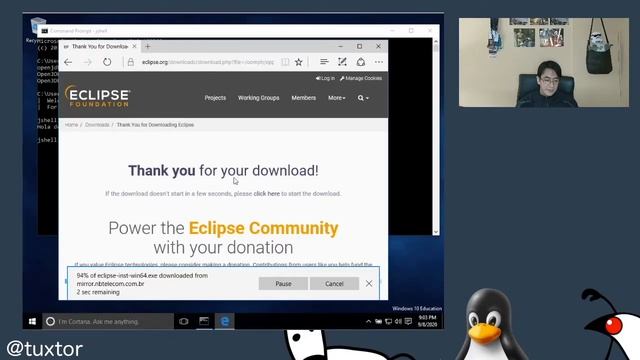
Task: Expand the search magnifier dropdown
Action: (x=363, y=98)
